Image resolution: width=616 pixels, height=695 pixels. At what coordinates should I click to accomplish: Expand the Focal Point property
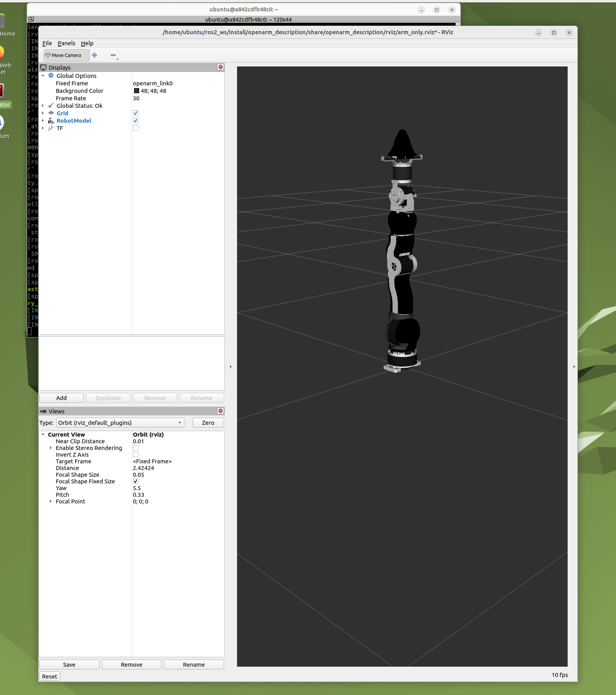[51, 501]
